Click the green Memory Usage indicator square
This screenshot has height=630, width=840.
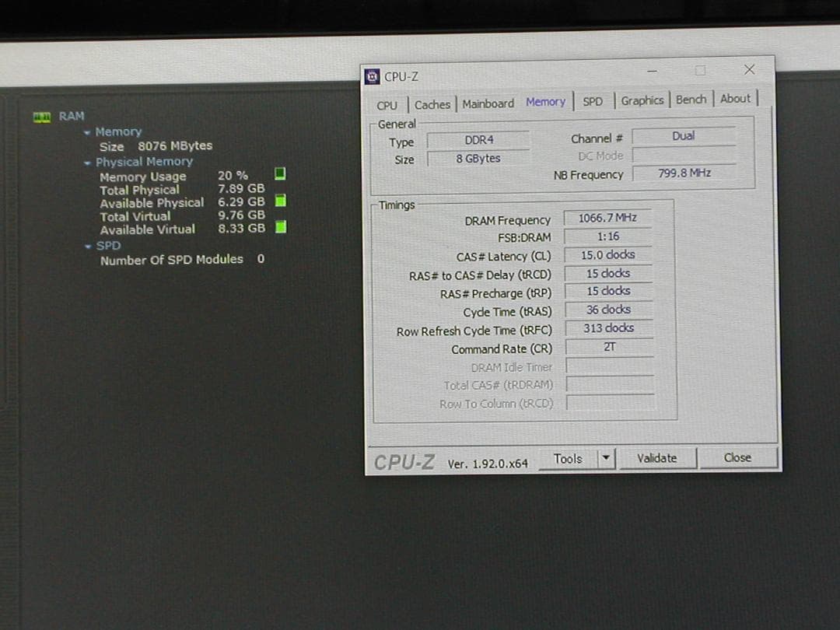(281, 173)
